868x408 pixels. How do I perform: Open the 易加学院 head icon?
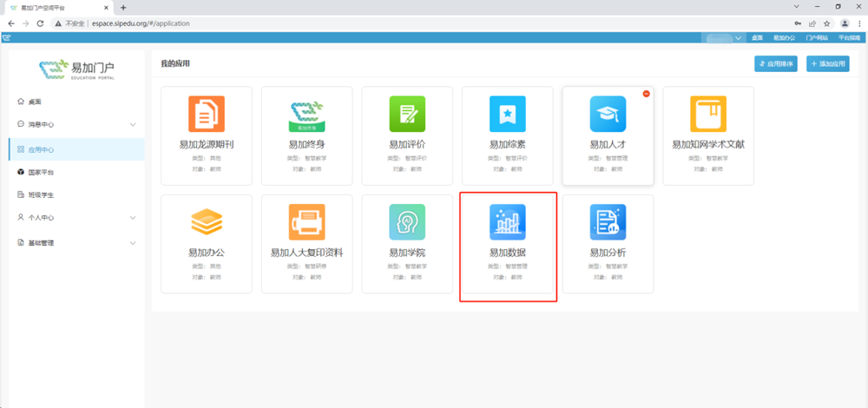tap(407, 222)
